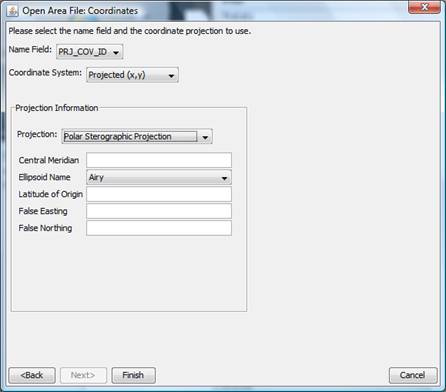Select the Polar Sterographic Projection text field

[130, 137]
